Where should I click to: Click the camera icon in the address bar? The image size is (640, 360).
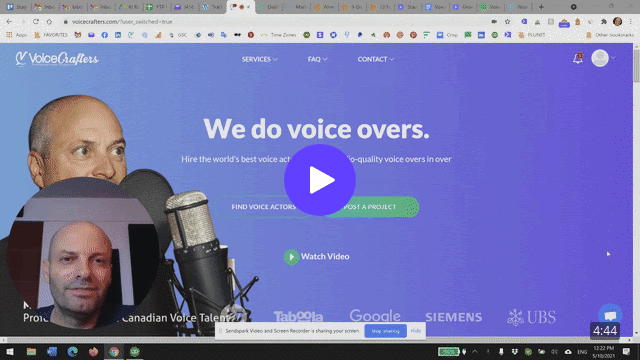[x=494, y=22]
